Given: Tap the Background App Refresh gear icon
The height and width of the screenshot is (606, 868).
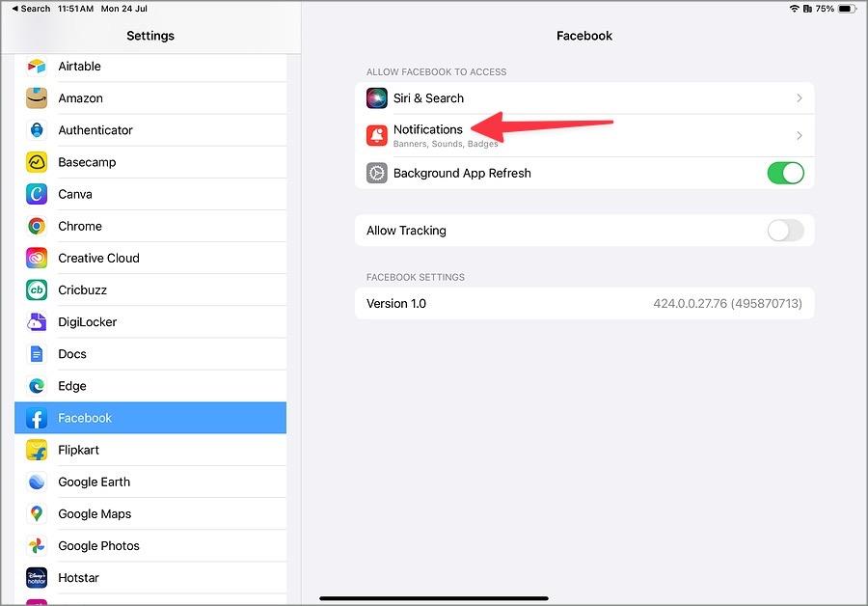Looking at the screenshot, I should [x=377, y=173].
